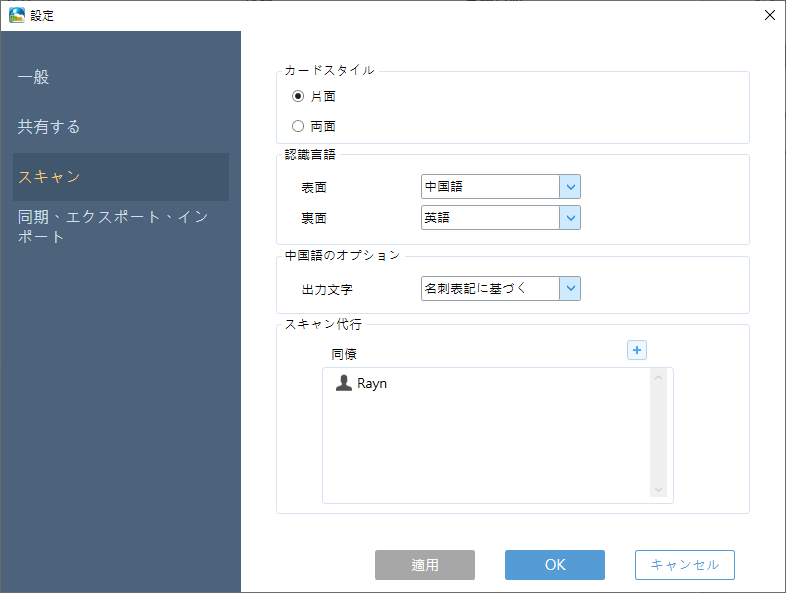Select the 両面 radio button
The height and width of the screenshot is (593, 786).
point(298,126)
